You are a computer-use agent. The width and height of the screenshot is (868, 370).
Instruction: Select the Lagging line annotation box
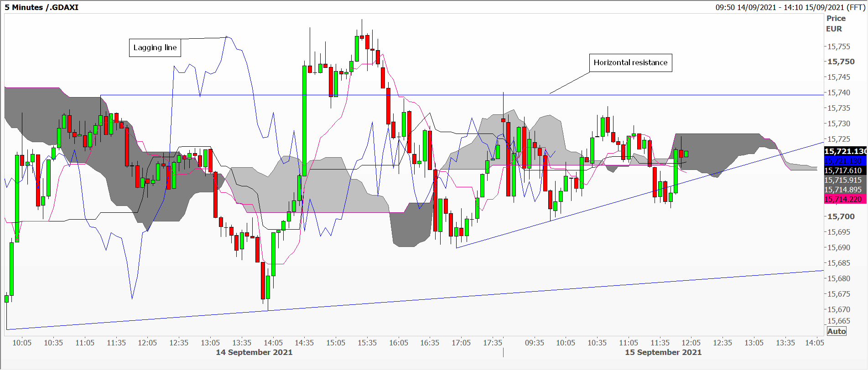[155, 47]
